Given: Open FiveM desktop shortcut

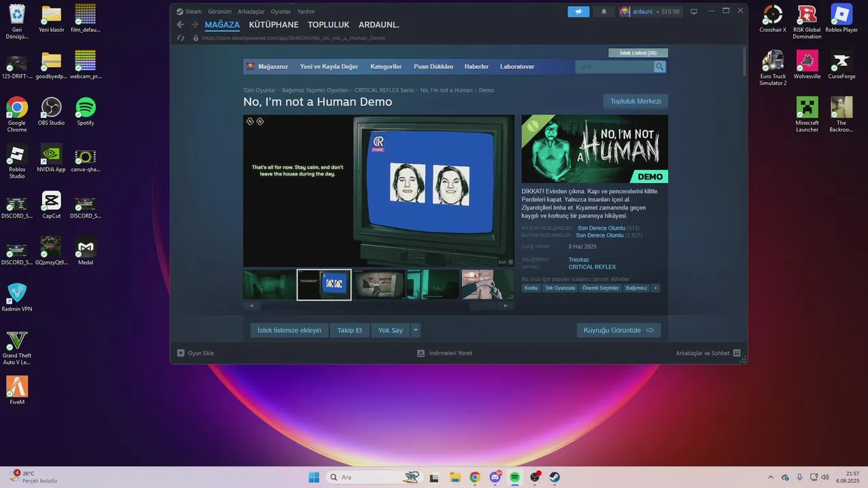Looking at the screenshot, I should tap(17, 390).
